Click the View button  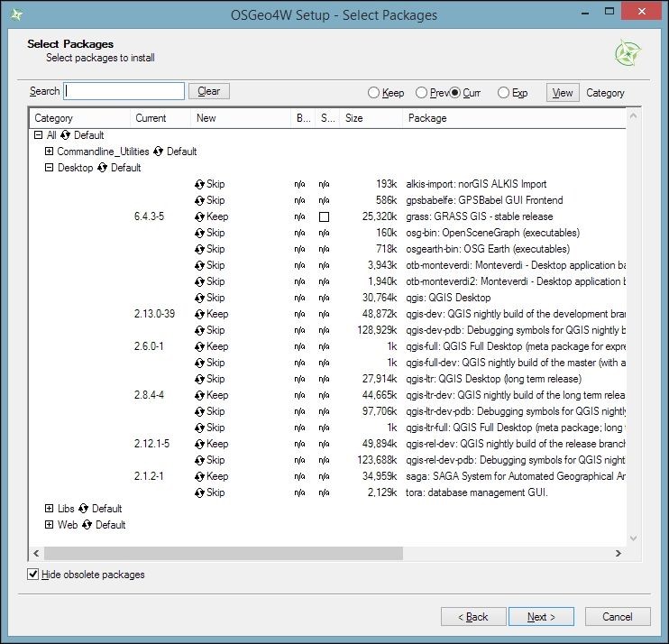pyautogui.click(x=563, y=92)
